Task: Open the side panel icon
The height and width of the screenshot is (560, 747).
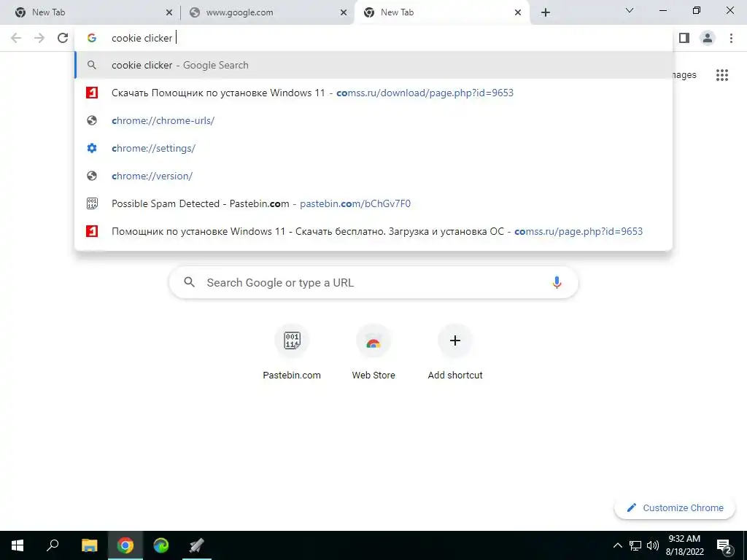Action: point(684,38)
